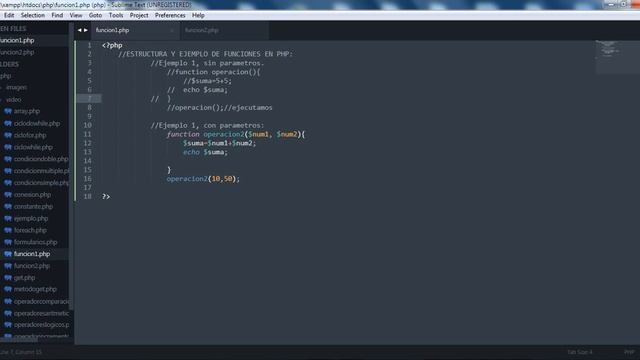Click the file icon next to ciclodowhile.php
This screenshot has width=640, height=360.
[x=8, y=123]
